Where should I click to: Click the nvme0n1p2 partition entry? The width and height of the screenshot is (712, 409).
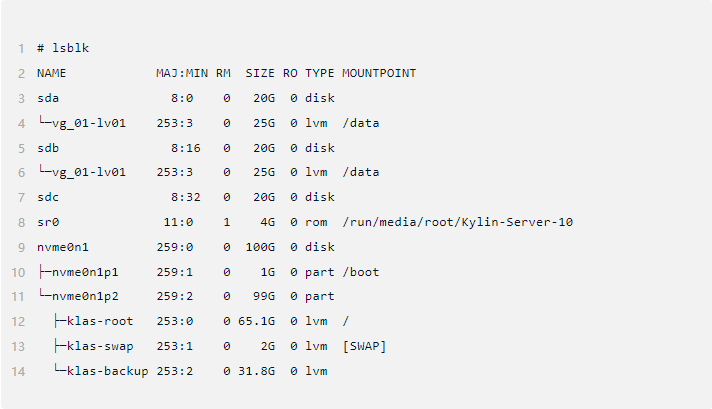85,296
